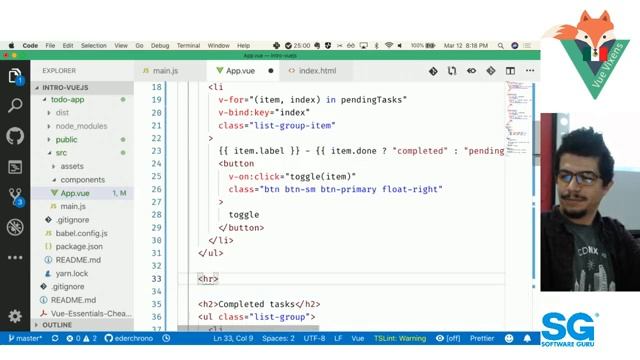Switch to the main.js tab
This screenshot has height=360, width=640.
(x=166, y=71)
